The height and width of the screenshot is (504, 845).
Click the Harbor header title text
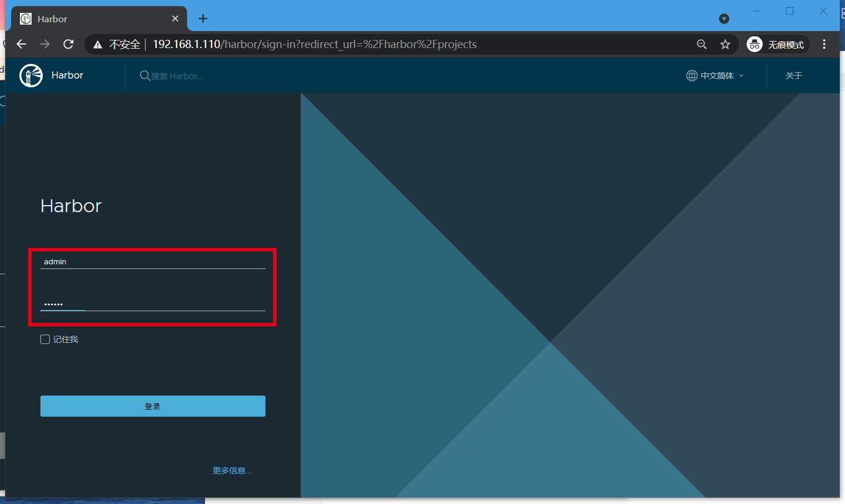coord(67,75)
